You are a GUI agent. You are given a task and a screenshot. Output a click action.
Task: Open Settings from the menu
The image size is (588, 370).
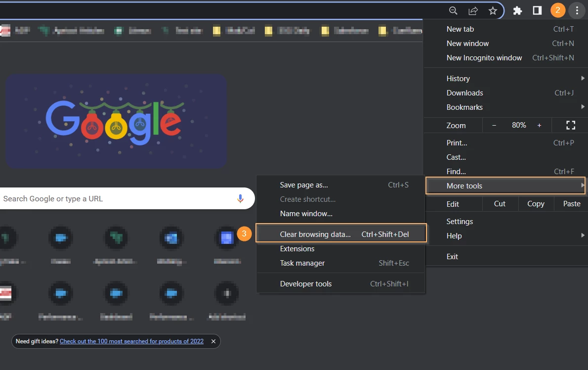click(505, 222)
